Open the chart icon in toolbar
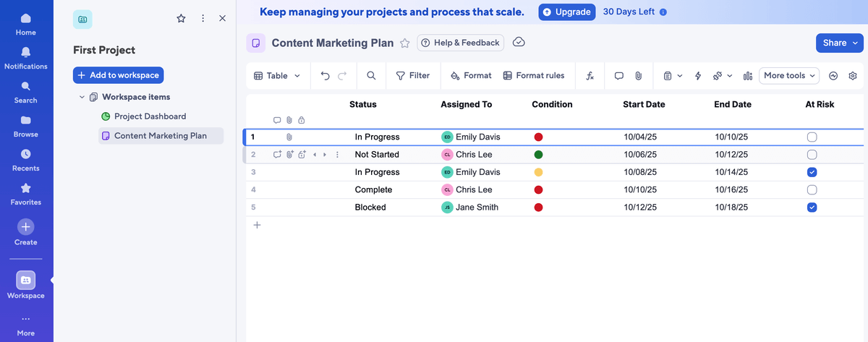This screenshot has width=868, height=342. 748,75
